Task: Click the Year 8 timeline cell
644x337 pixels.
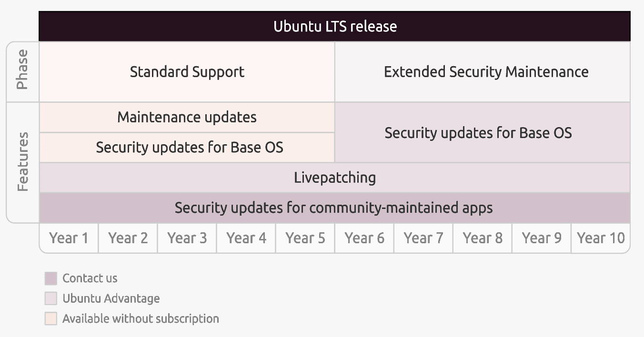Action: [x=483, y=238]
